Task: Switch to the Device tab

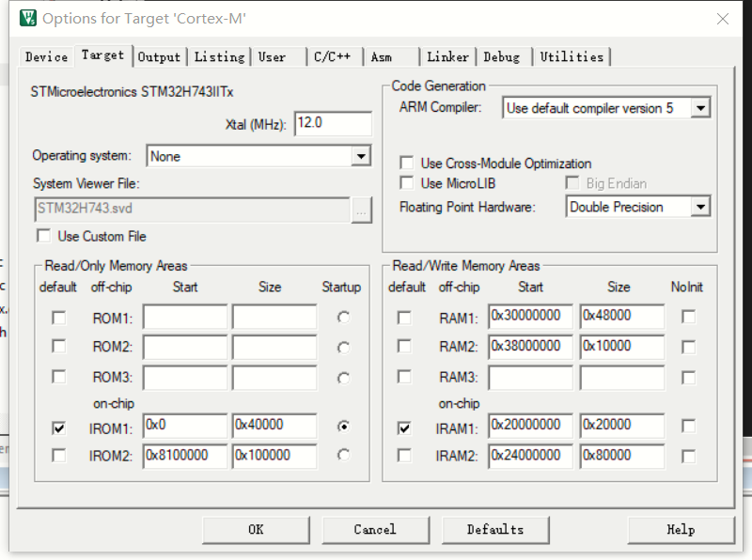Action: click(46, 57)
